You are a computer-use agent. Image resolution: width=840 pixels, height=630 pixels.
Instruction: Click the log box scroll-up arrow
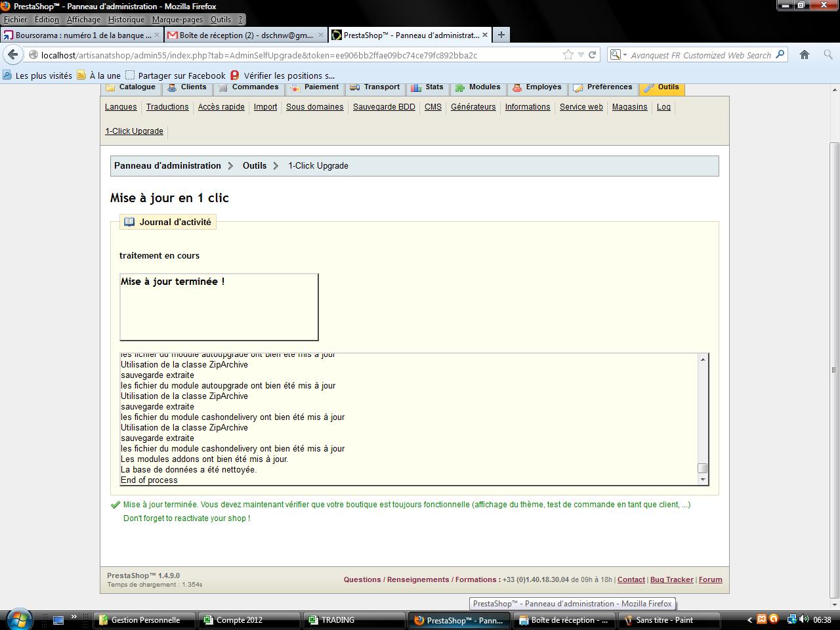coord(703,359)
